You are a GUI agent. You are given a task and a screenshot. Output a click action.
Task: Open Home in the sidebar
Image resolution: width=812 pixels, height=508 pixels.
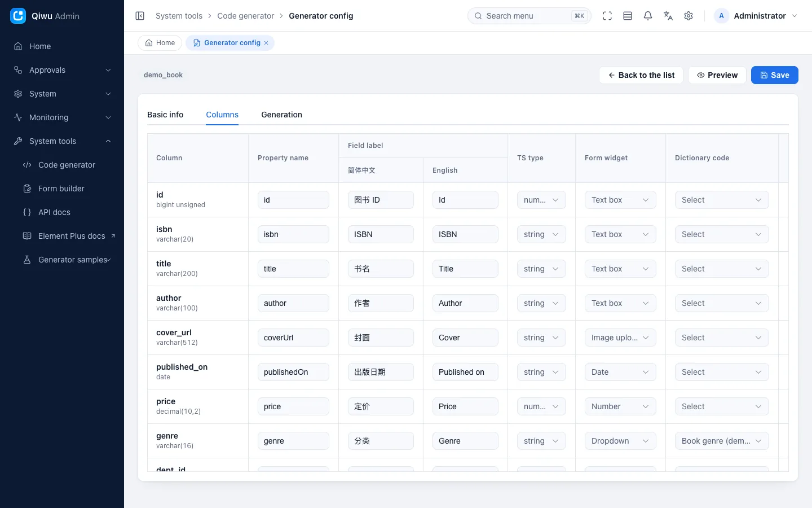pyautogui.click(x=62, y=46)
